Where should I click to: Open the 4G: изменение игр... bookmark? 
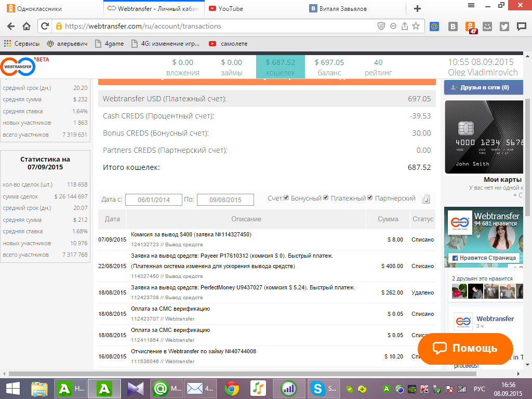coord(165,44)
